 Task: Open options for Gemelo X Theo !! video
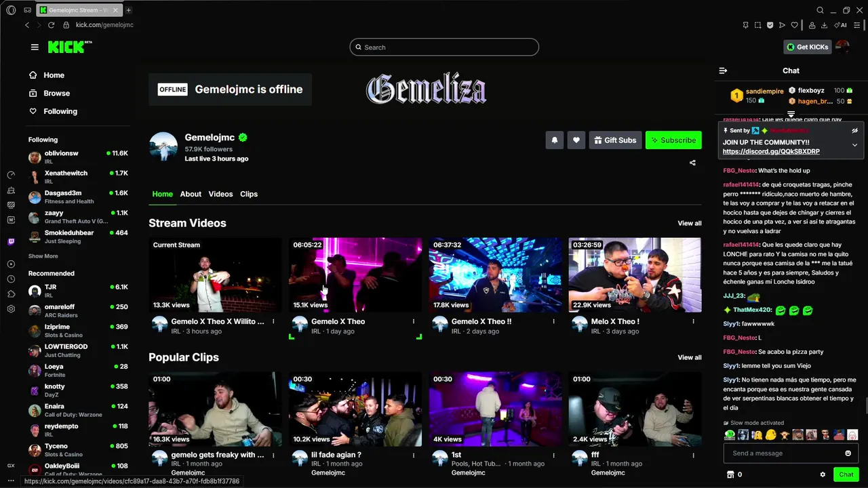coord(553,321)
